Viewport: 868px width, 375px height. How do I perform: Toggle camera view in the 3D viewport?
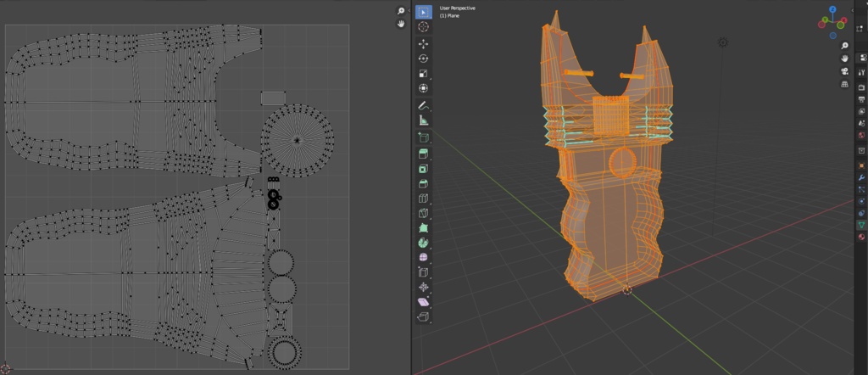click(x=845, y=71)
